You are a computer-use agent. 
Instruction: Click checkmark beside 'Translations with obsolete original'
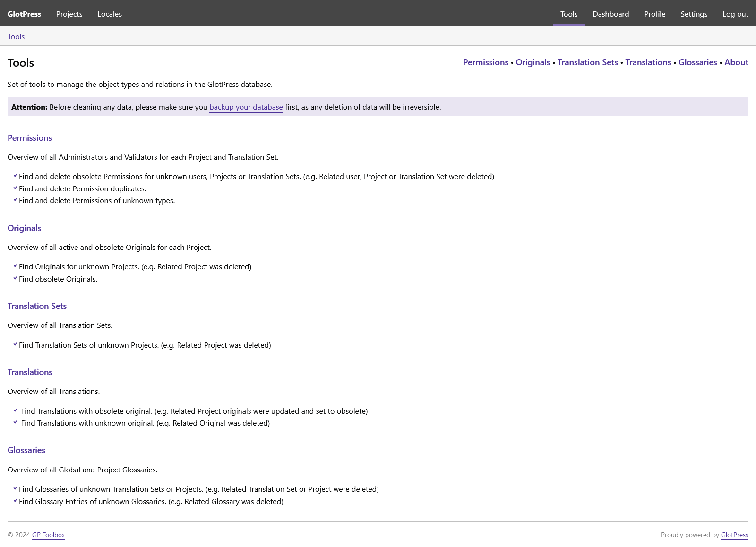(16, 410)
